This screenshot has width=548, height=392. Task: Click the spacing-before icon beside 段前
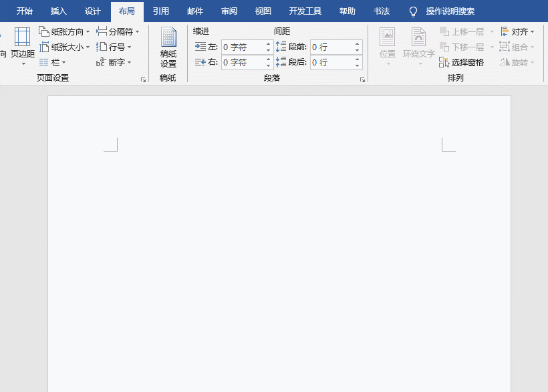coord(281,47)
